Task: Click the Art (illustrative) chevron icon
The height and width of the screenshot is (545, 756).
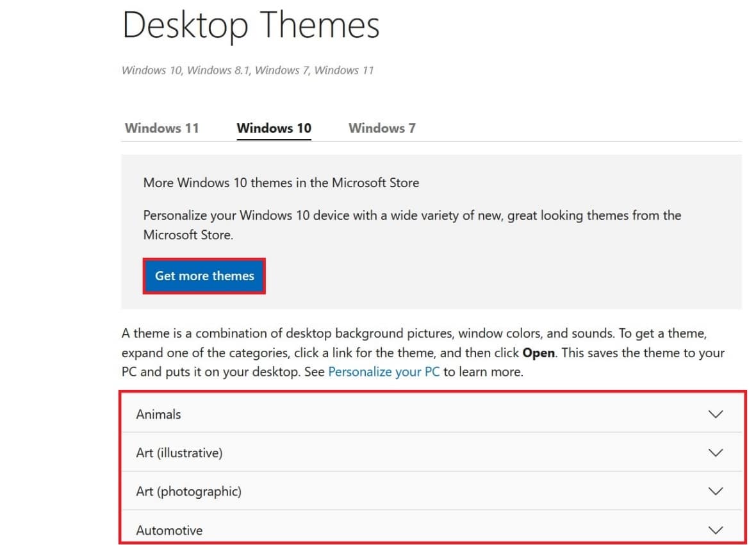Action: (x=716, y=453)
